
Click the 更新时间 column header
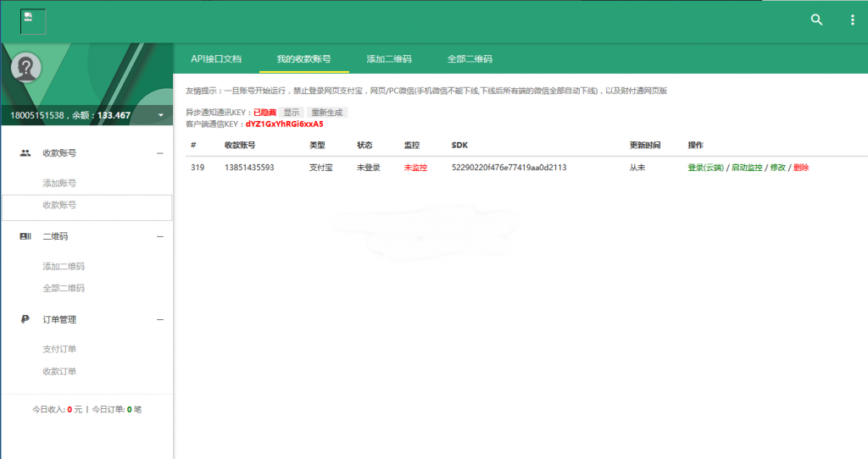(645, 145)
